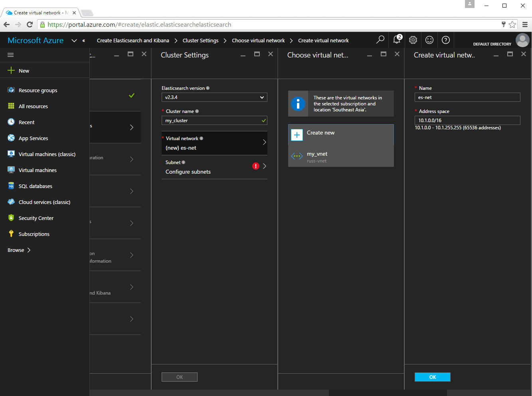This screenshot has height=396, width=532.
Task: Go to Cluster Settings breadcrumb
Action: (x=200, y=40)
